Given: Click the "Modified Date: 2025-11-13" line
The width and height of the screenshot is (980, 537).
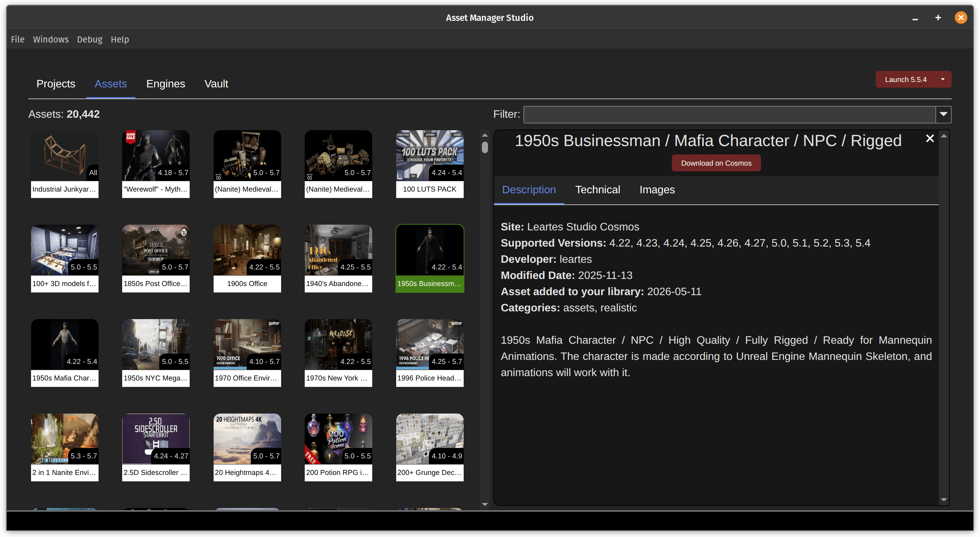Looking at the screenshot, I should 567,275.
